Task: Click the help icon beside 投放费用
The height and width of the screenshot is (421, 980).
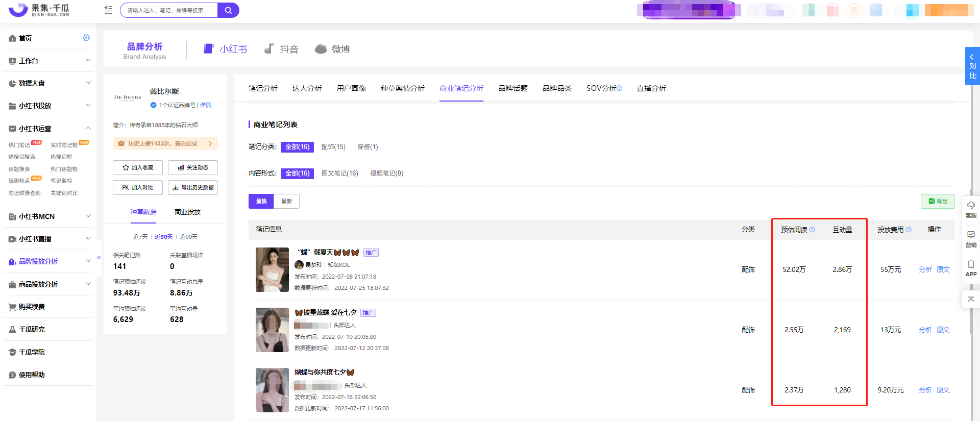Action: [x=909, y=230]
